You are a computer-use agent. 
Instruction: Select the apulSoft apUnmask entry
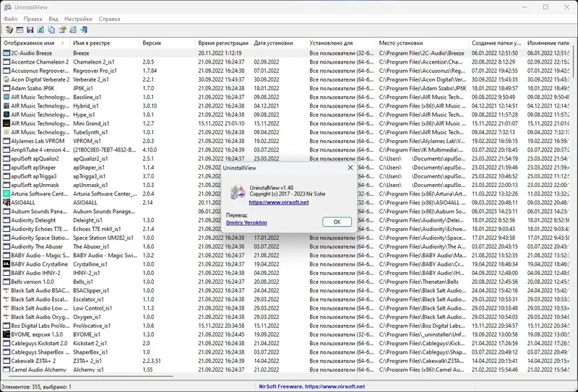(35, 185)
